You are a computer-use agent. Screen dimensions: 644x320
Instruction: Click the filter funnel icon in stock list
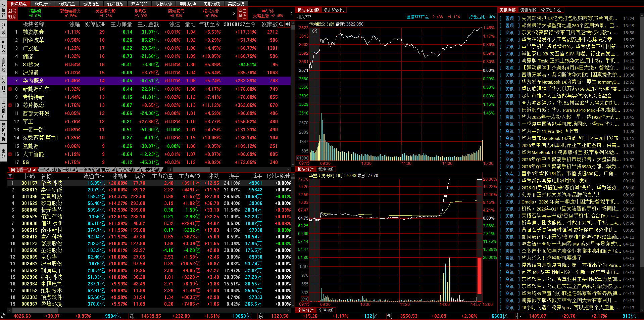click(x=10, y=176)
